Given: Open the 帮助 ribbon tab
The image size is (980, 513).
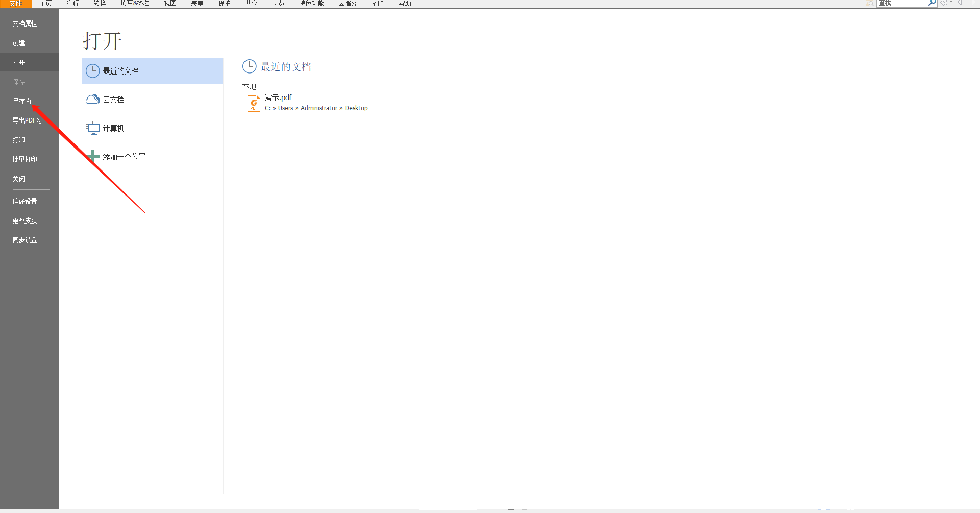Looking at the screenshot, I should point(405,4).
